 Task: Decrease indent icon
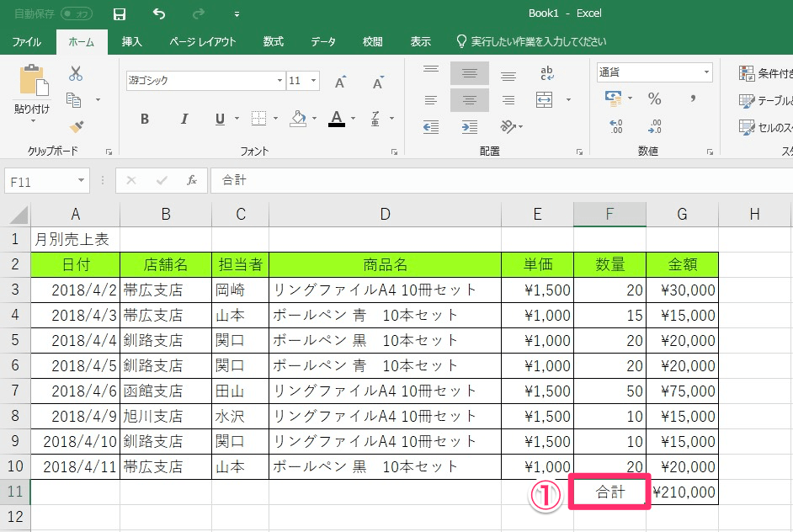point(431,127)
